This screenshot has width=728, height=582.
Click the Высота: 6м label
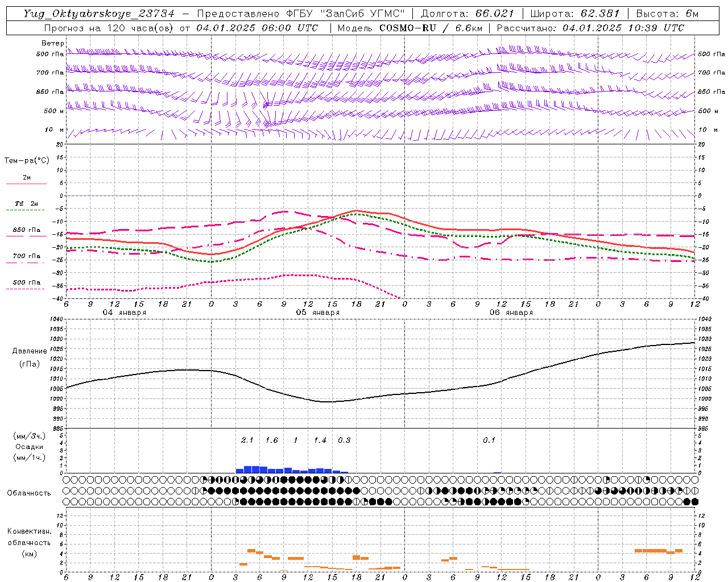[667, 14]
